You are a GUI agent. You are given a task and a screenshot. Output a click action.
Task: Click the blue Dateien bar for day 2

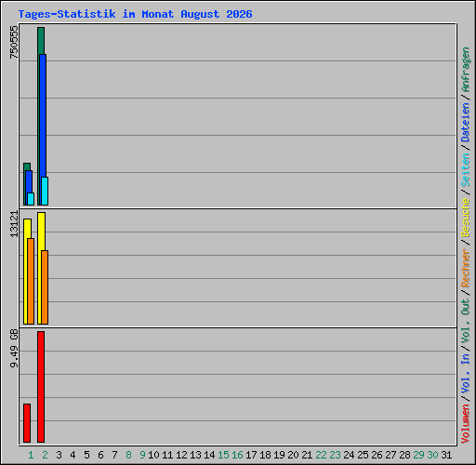click(x=43, y=114)
